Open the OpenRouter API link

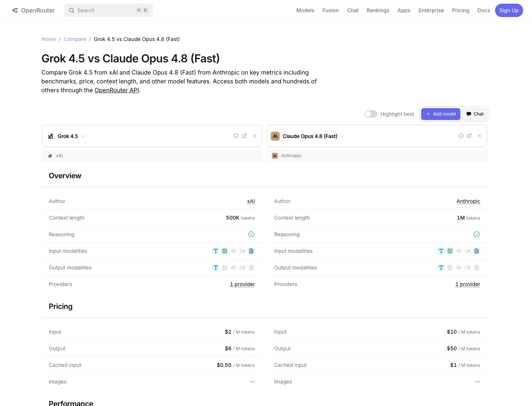[117, 90]
